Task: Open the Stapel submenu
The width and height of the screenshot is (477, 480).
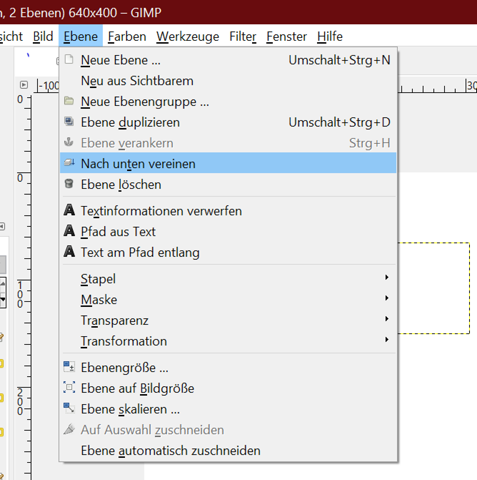Action: [228, 279]
